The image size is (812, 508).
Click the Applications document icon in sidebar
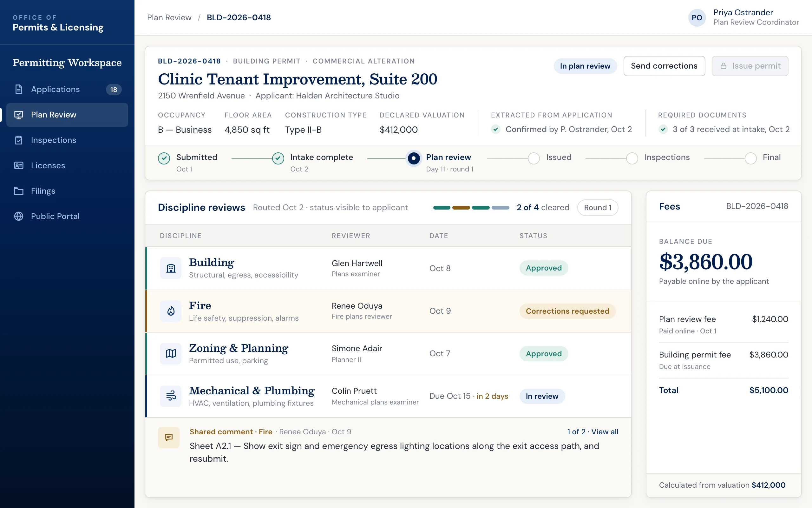pyautogui.click(x=19, y=89)
